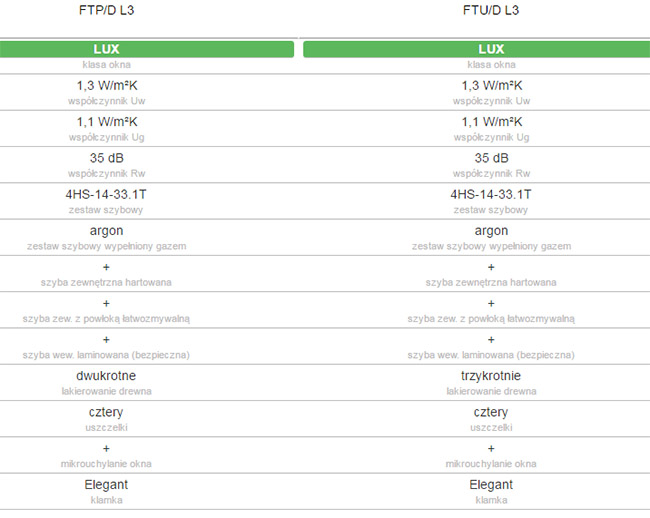Click plus for 'szyba zew. z powłoką łatwozmywalną' in FTU/D column
The height and width of the screenshot is (518, 650).
click(x=491, y=304)
